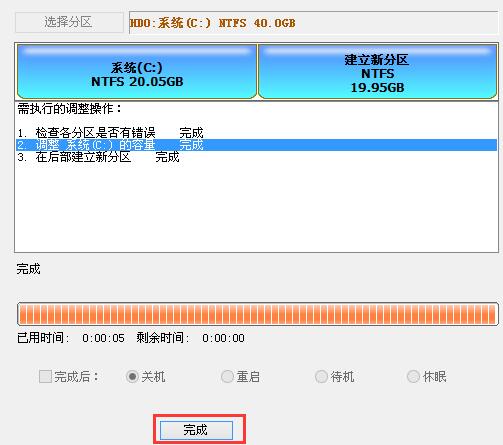Enable the 完成后 after-completion checkbox
The width and height of the screenshot is (503, 445).
[x=45, y=377]
